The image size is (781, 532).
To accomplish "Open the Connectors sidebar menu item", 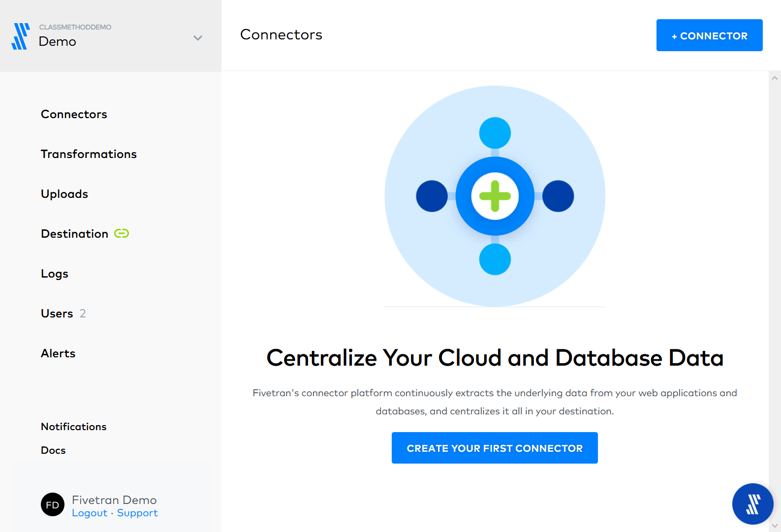I will (x=74, y=114).
